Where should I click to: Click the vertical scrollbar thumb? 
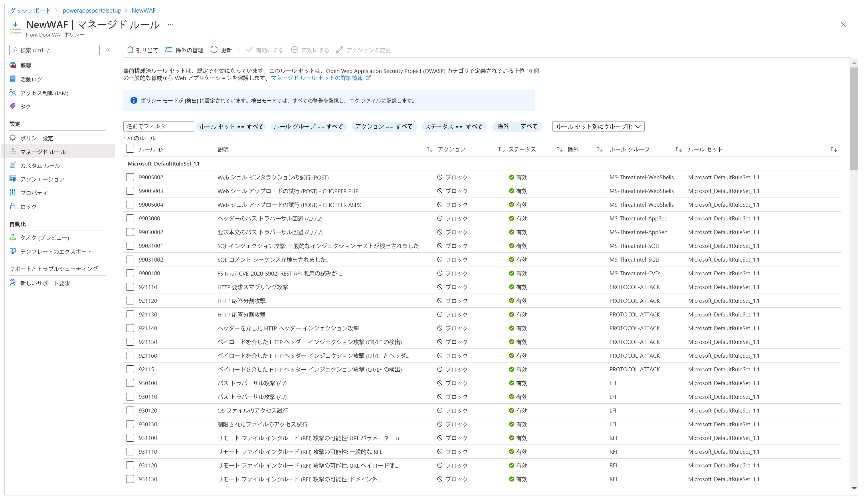pyautogui.click(x=854, y=118)
